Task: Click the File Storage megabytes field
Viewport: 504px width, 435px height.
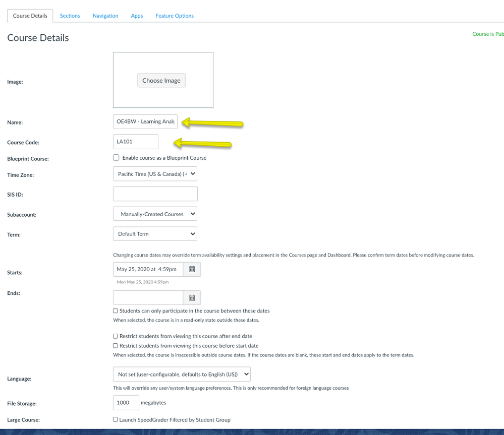Action: click(126, 403)
